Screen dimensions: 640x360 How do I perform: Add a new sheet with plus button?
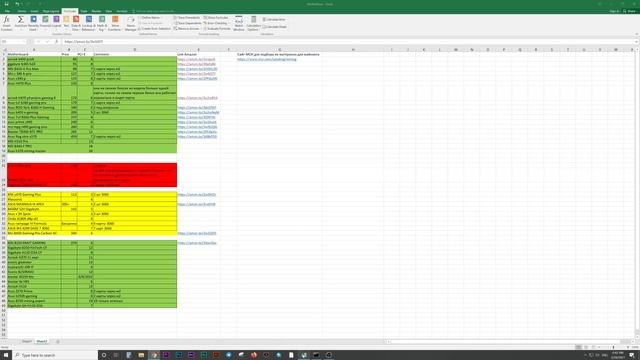[58, 341]
